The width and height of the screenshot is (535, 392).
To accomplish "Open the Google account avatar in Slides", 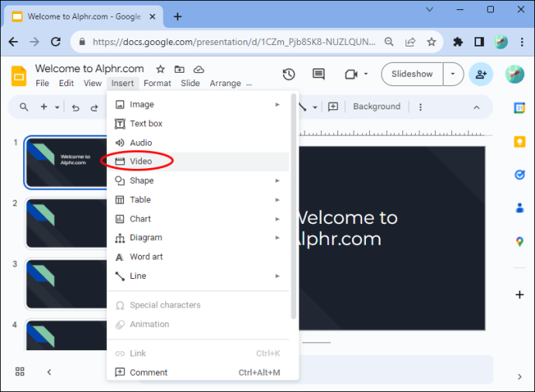I will click(515, 74).
